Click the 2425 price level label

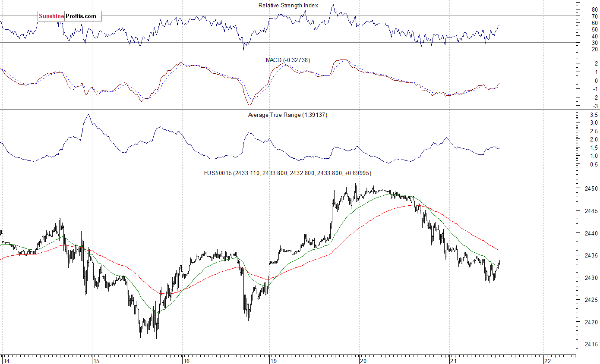pos(591,300)
